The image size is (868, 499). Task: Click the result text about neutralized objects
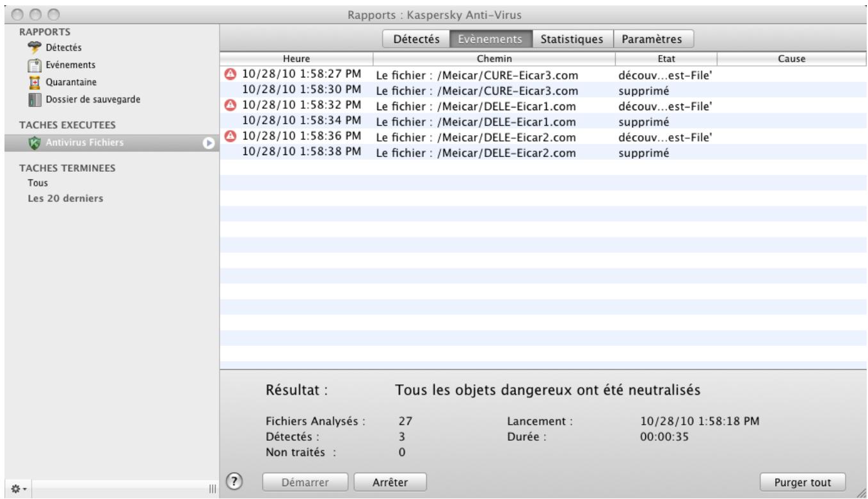[547, 389]
